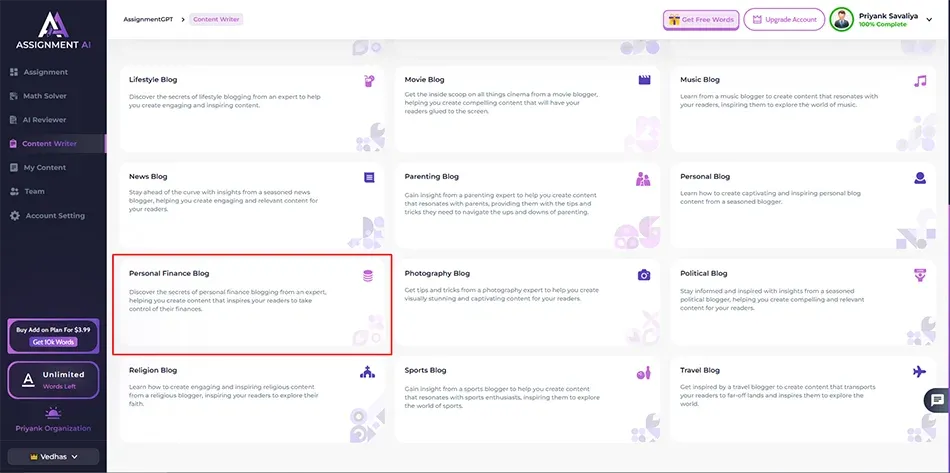Click the Get 10k Words button

click(x=53, y=342)
